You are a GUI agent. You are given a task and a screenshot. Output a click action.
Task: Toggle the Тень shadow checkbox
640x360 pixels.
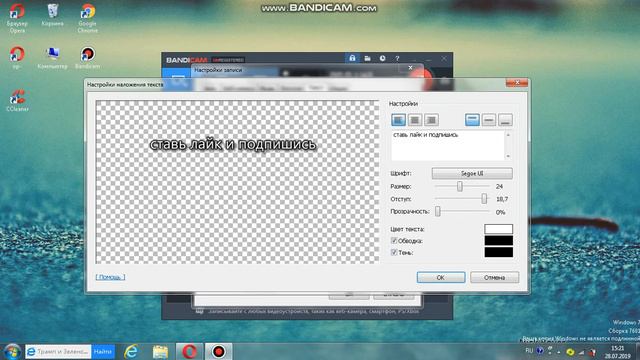394,253
